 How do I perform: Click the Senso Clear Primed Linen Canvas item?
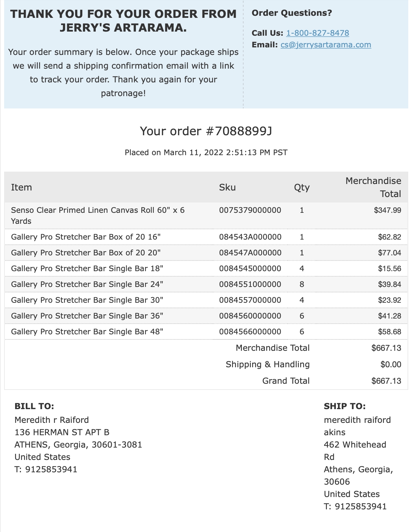[98, 216]
